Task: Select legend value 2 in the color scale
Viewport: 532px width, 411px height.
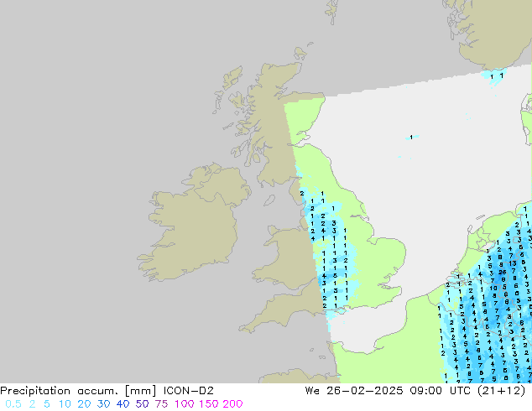Action: coord(32,404)
